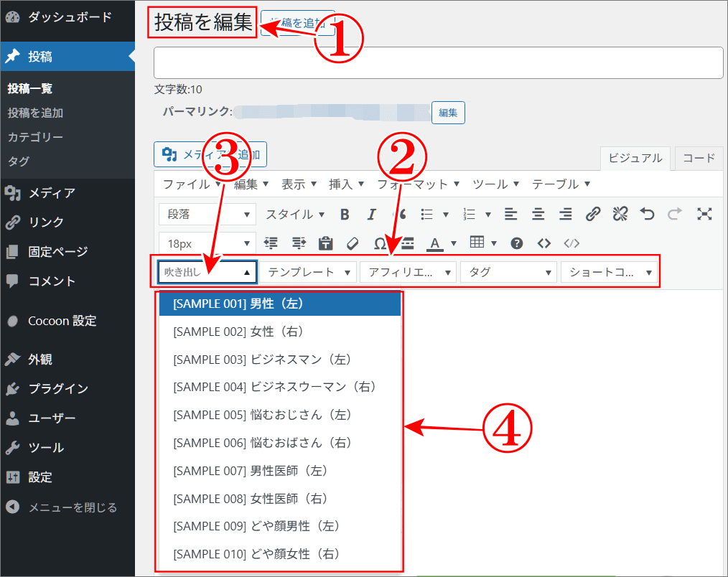Select SAMPLE 001 男性（左）from the list
Screen dimensions: 728x577
click(279, 304)
